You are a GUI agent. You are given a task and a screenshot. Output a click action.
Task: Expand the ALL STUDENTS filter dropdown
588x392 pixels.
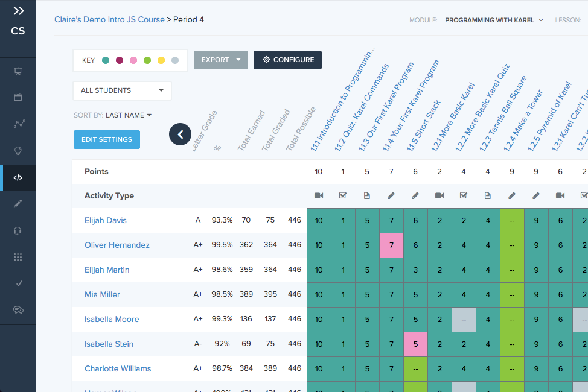pos(121,90)
